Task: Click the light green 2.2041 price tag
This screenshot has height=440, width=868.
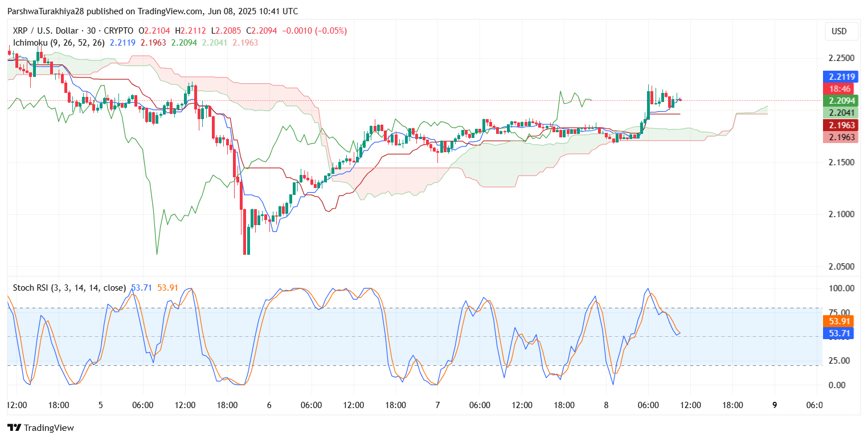Action: click(x=840, y=113)
